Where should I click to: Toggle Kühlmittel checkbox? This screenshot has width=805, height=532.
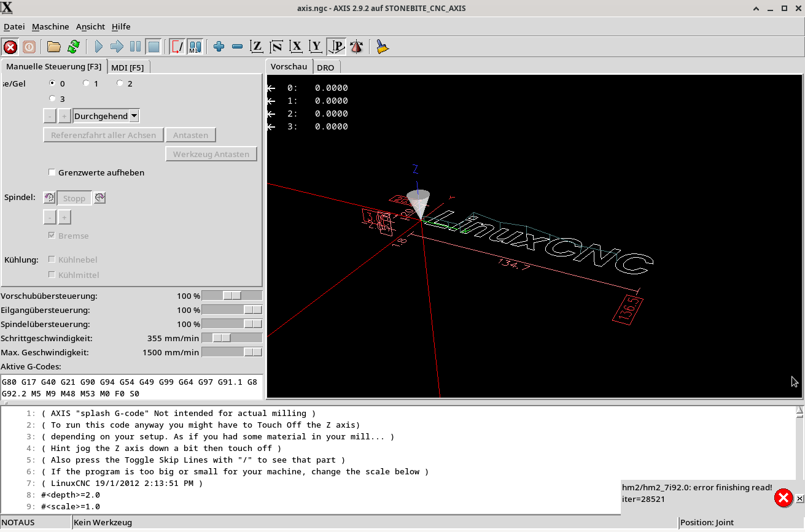pyautogui.click(x=52, y=275)
